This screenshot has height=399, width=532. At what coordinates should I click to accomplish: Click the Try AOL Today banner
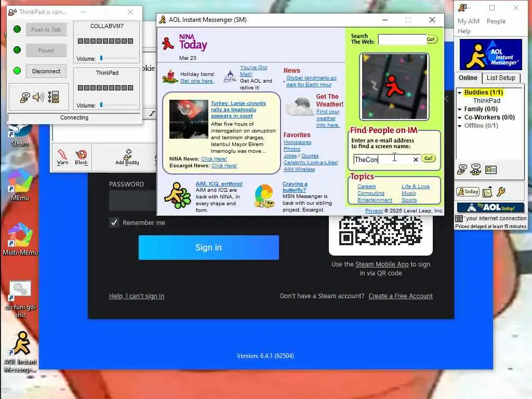coord(490,207)
